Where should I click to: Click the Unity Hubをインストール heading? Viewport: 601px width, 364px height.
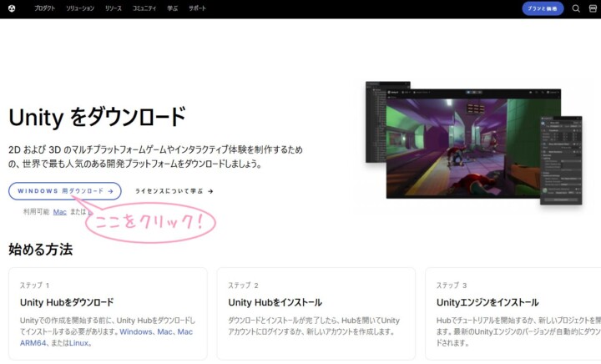[275, 302]
